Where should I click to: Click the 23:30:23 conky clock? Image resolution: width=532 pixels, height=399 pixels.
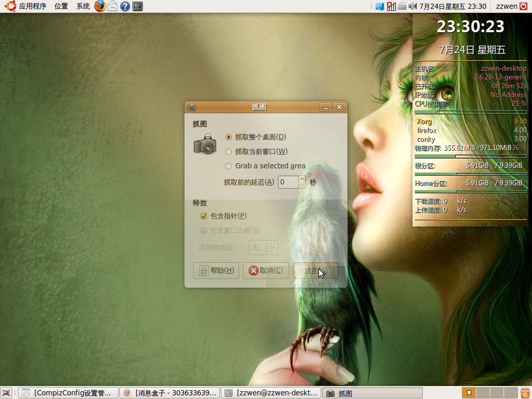coord(471,26)
